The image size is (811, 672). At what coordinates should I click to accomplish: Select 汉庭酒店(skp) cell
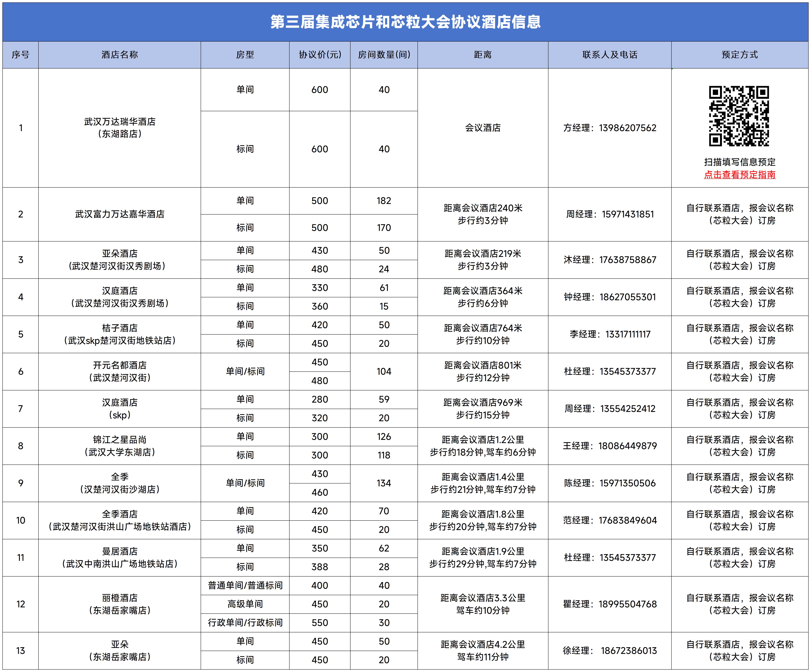pyautogui.click(x=120, y=409)
